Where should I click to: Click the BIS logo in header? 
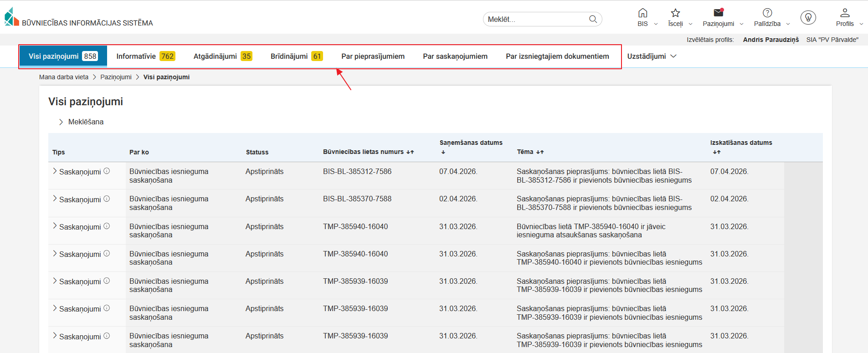(12, 17)
